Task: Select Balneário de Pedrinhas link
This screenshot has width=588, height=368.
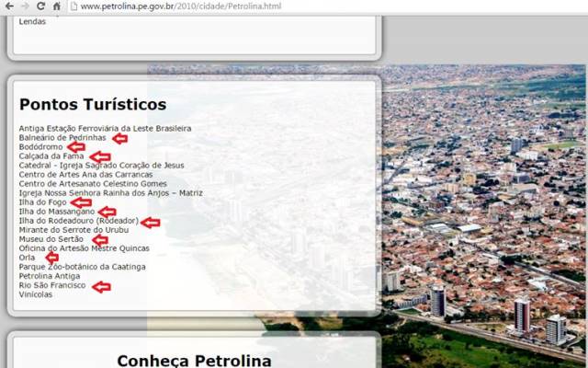Action: coord(62,137)
